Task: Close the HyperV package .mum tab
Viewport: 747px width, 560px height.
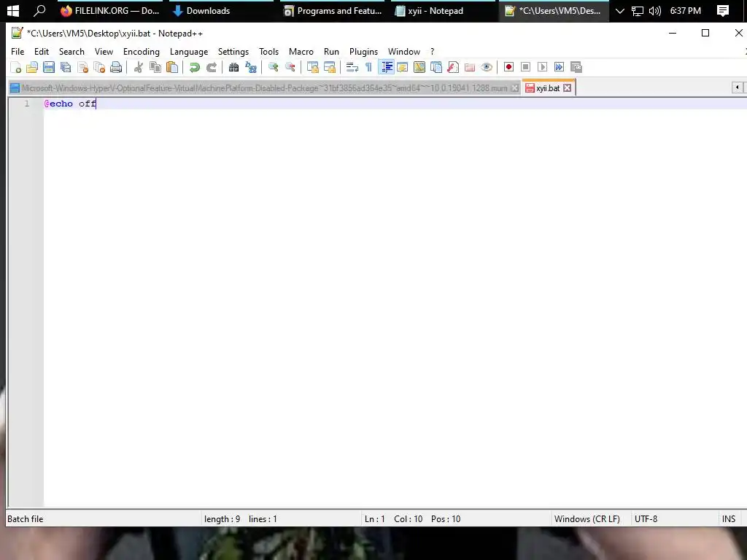Action: (514, 88)
